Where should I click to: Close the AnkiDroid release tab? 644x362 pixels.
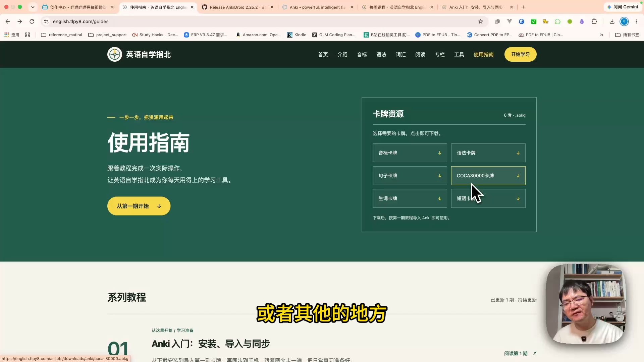pyautogui.click(x=272, y=7)
